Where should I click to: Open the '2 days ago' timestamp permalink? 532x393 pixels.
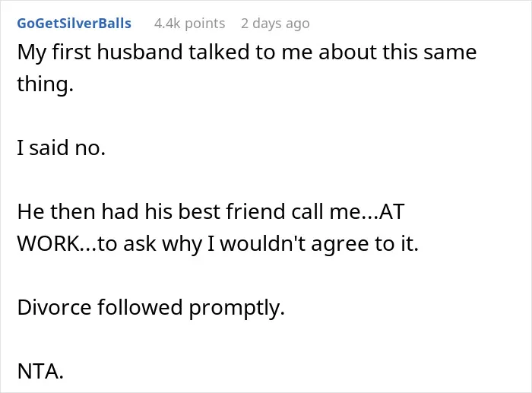click(x=275, y=24)
